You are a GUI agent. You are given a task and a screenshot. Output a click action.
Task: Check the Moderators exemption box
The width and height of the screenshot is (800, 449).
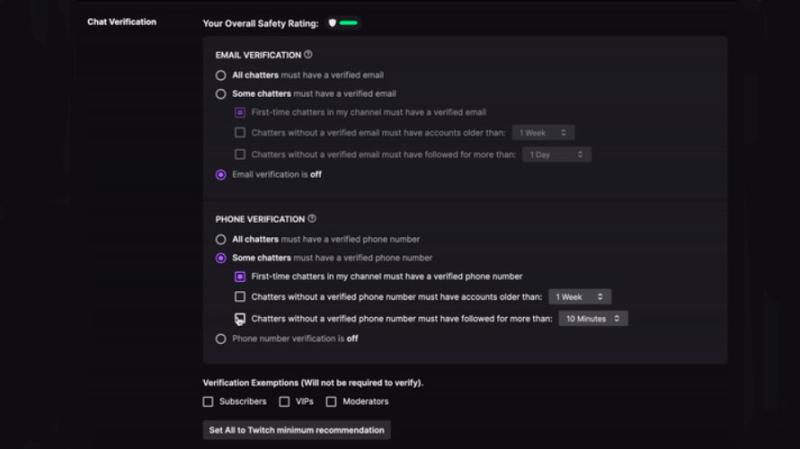point(331,402)
